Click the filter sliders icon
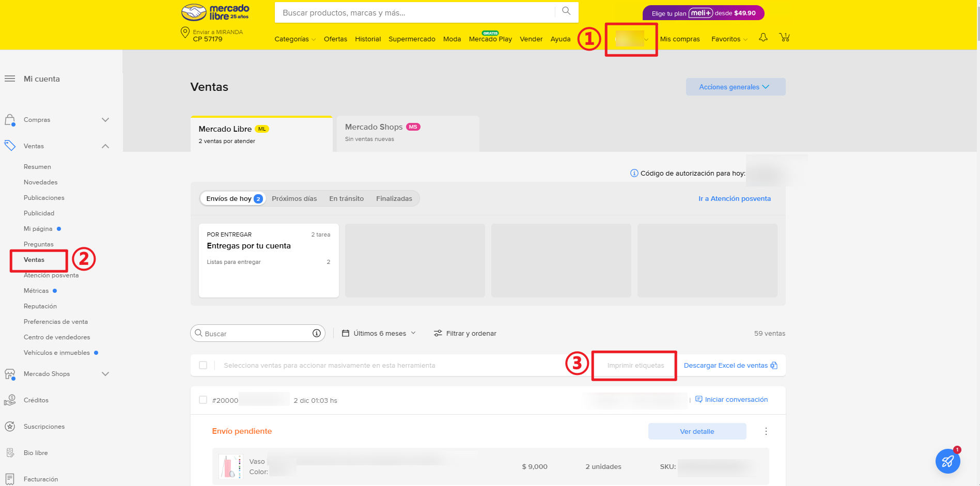 (438, 333)
